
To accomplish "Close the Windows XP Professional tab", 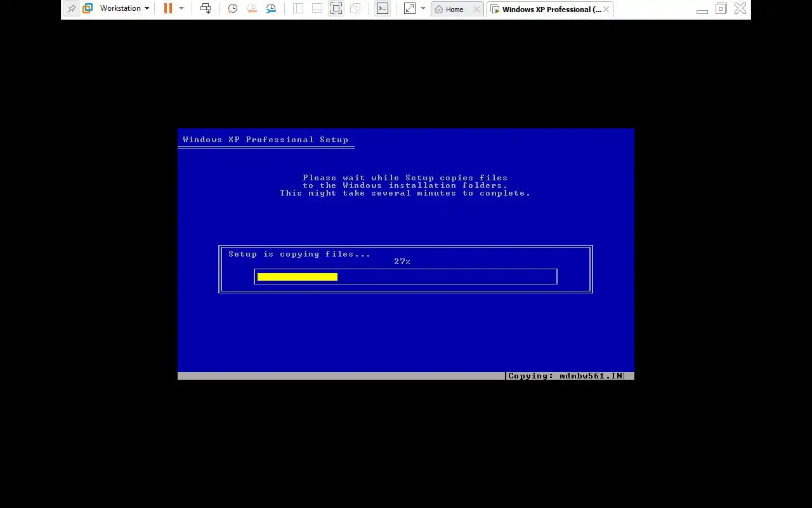I will click(x=606, y=10).
